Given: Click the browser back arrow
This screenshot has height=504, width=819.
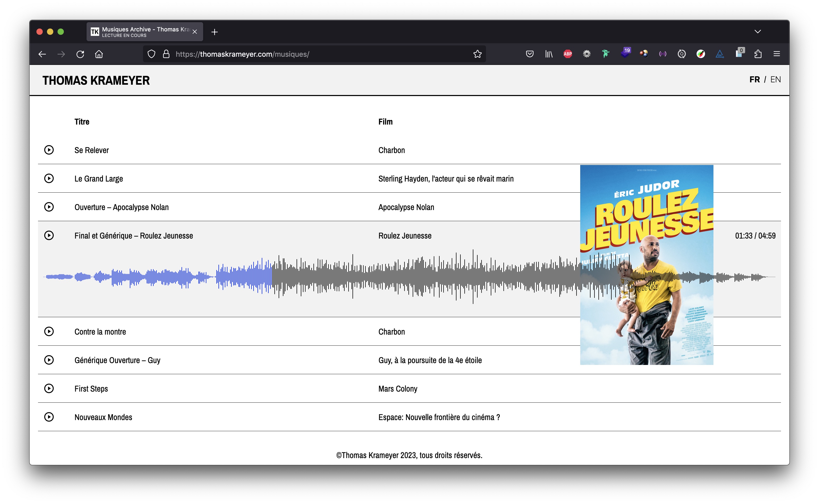Looking at the screenshot, I should pos(42,54).
